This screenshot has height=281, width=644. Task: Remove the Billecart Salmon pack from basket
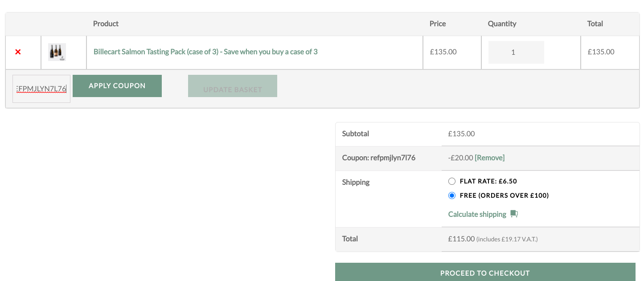coord(18,52)
